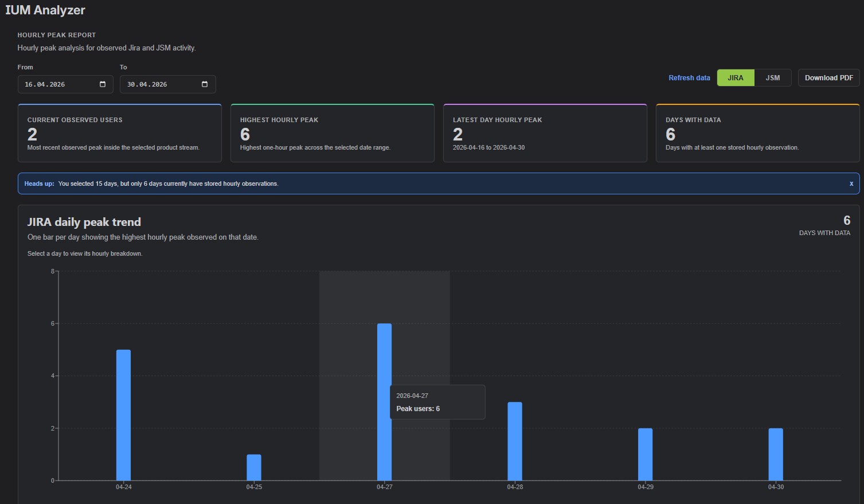Switch to the JIRA product stream
The height and width of the screenshot is (504, 864).
pyautogui.click(x=736, y=78)
